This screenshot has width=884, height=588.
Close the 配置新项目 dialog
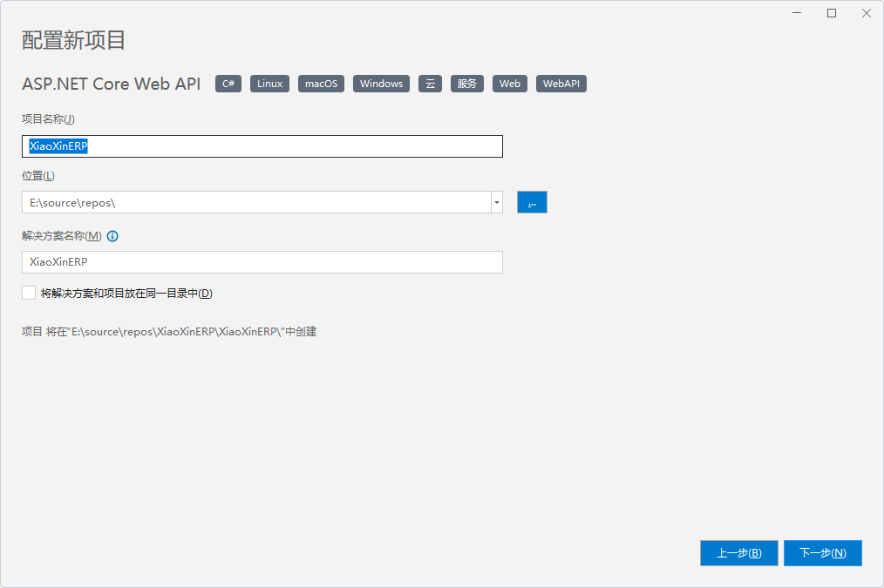(867, 13)
